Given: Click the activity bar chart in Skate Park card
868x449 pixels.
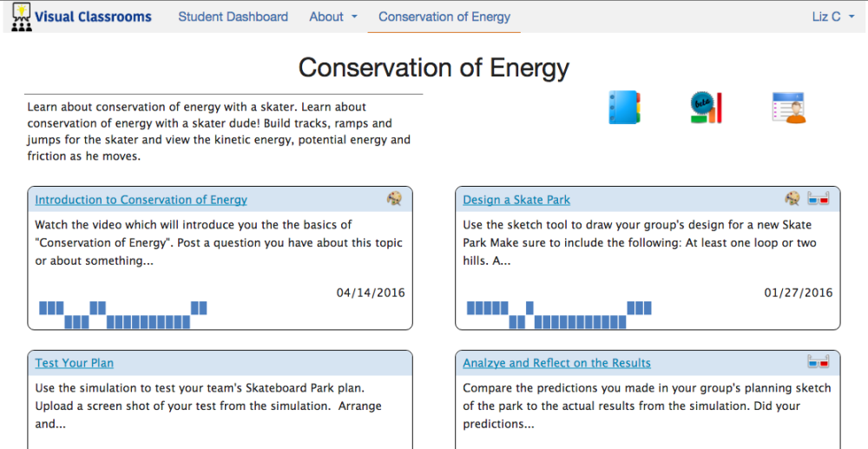Looking at the screenshot, I should (559, 315).
